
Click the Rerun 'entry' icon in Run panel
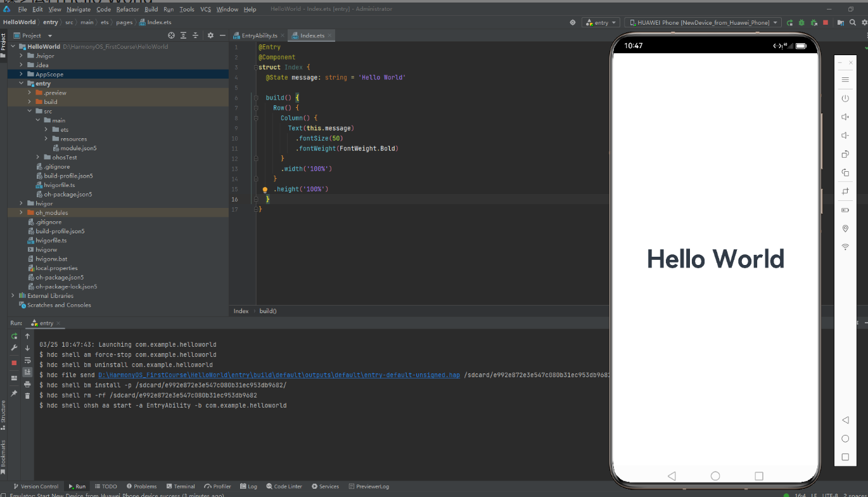tap(14, 336)
